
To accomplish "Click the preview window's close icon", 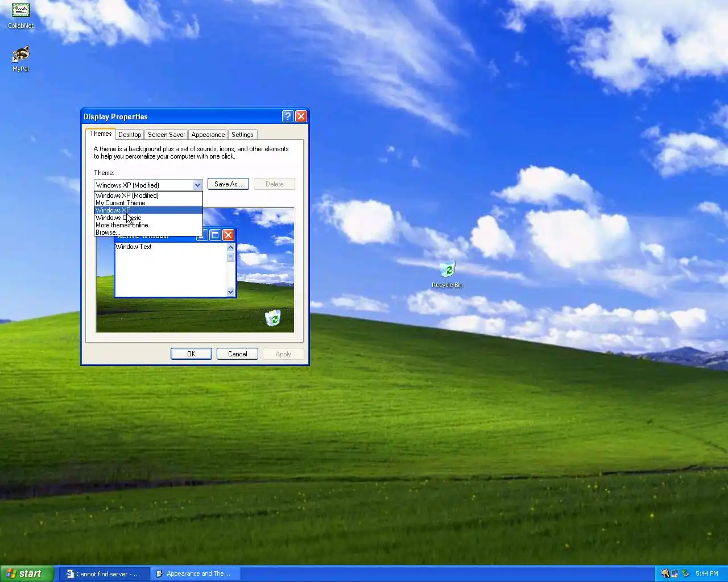I will 228,235.
